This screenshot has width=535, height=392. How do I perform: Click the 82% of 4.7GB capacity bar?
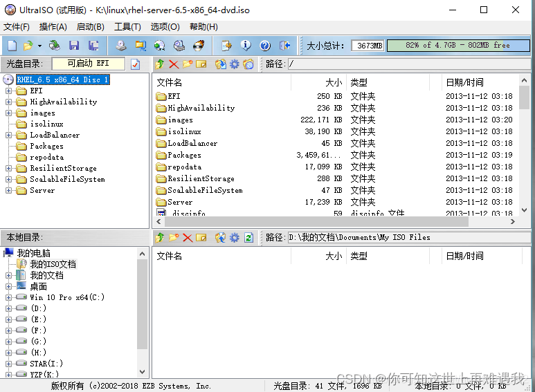(458, 46)
